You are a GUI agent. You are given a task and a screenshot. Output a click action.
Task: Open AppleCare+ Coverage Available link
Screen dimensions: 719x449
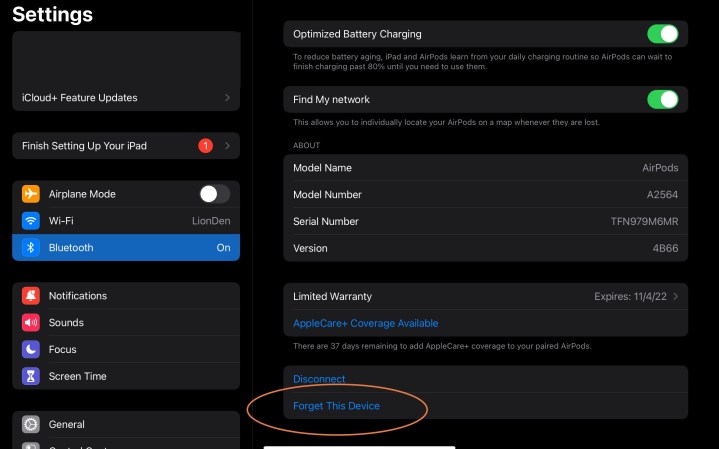[x=365, y=323]
